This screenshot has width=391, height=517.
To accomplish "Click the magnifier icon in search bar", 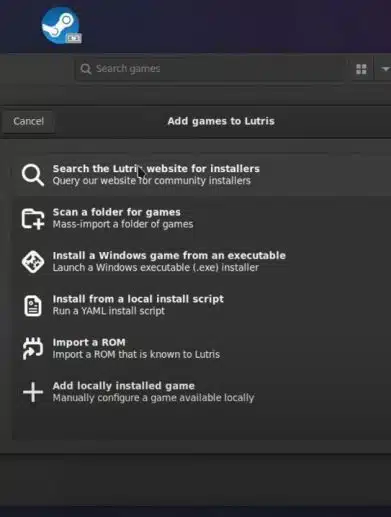I will (86, 69).
